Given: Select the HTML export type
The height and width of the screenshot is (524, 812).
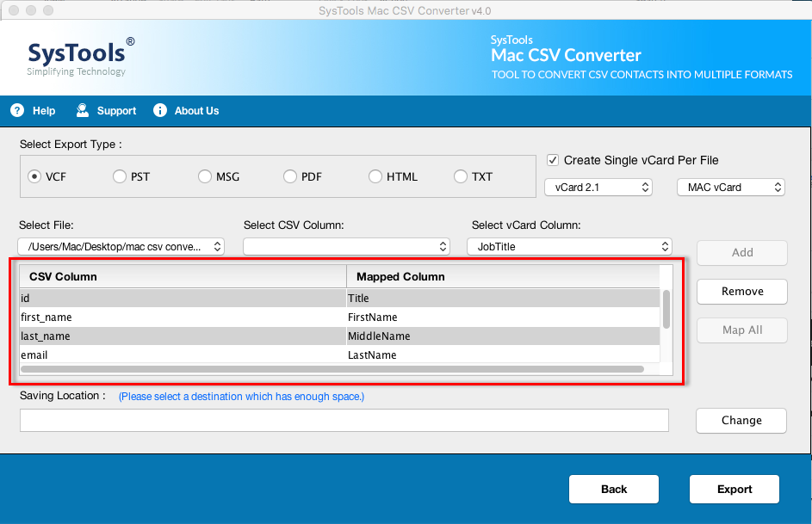Looking at the screenshot, I should [375, 176].
